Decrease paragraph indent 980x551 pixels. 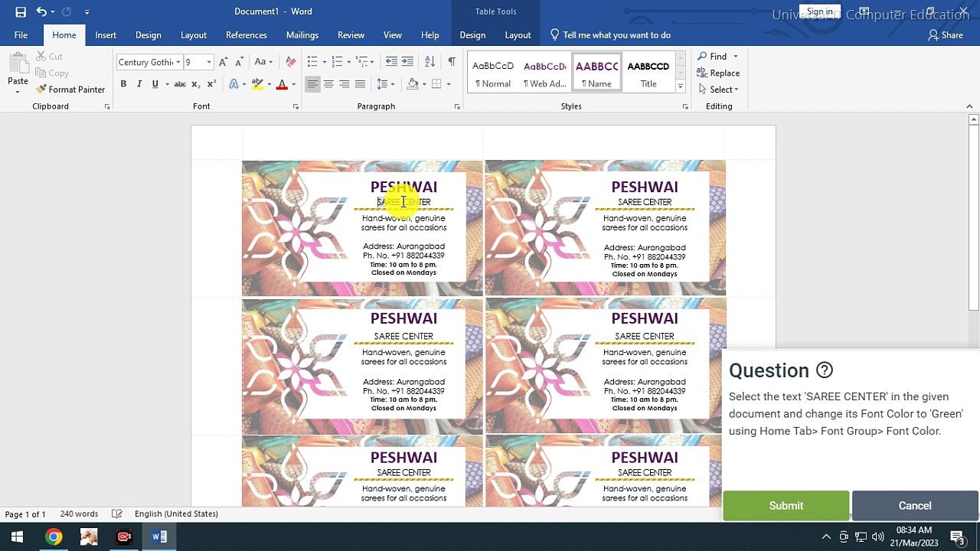(x=391, y=62)
